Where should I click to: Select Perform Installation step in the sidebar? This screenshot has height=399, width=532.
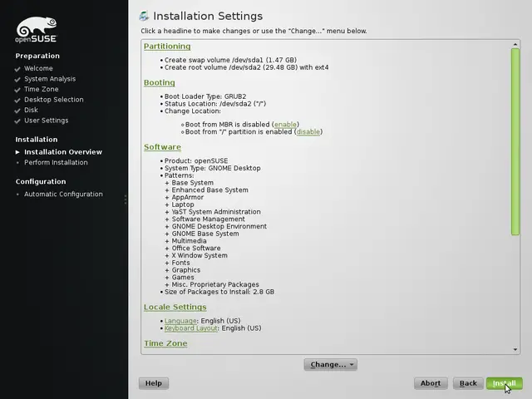pos(56,163)
